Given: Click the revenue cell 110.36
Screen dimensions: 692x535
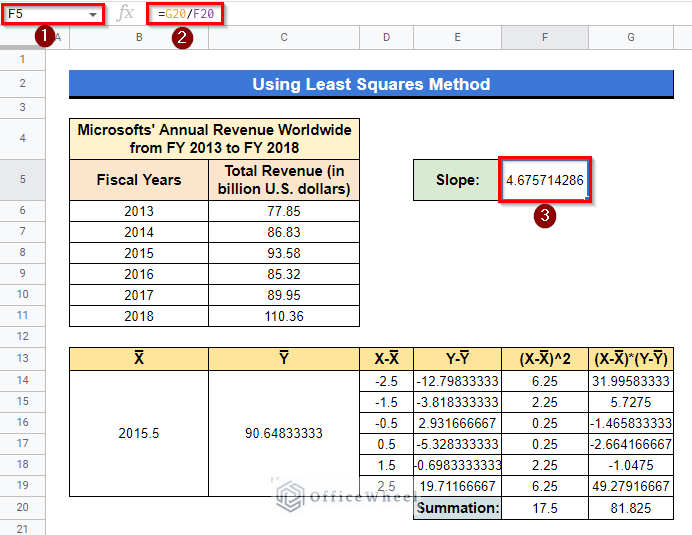Looking at the screenshot, I should click(x=284, y=316).
